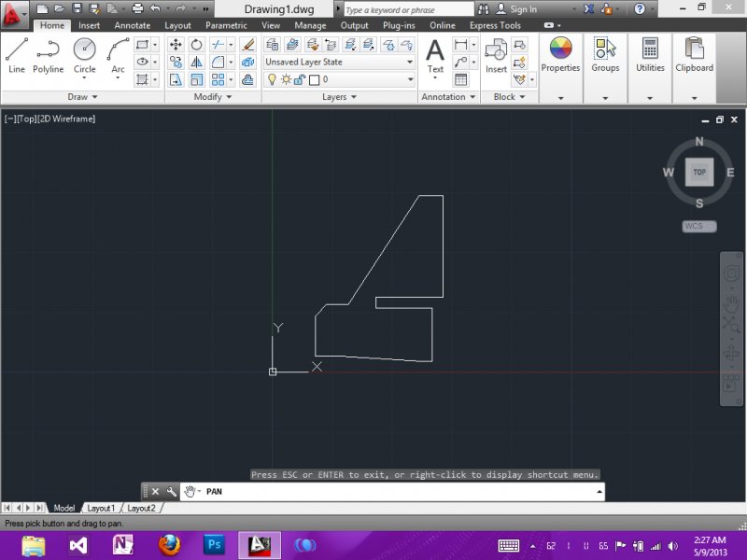This screenshot has height=560, width=747.
Task: Open the WCS coordinate system dropdown
Action: pyautogui.click(x=698, y=226)
